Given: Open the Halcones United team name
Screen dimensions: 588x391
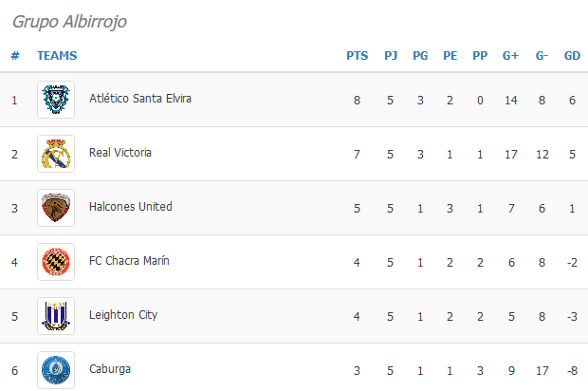Looking at the screenshot, I should [x=131, y=206].
